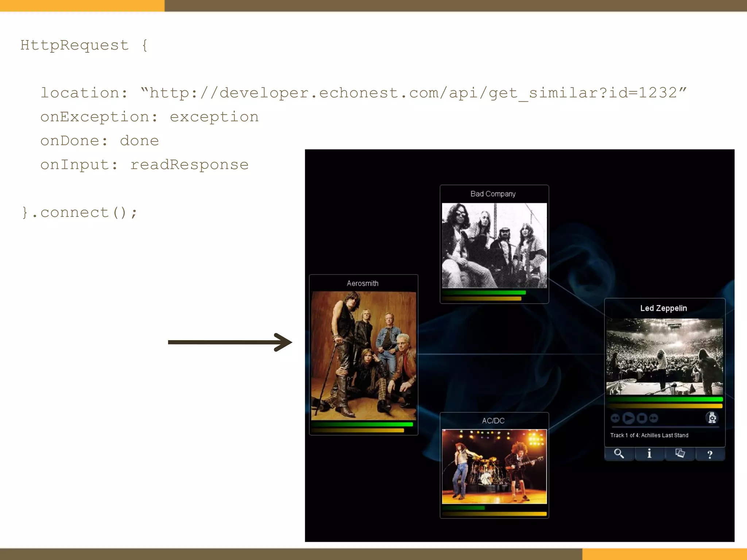Skip forward to the next track
The width and height of the screenshot is (747, 560).
click(x=654, y=418)
